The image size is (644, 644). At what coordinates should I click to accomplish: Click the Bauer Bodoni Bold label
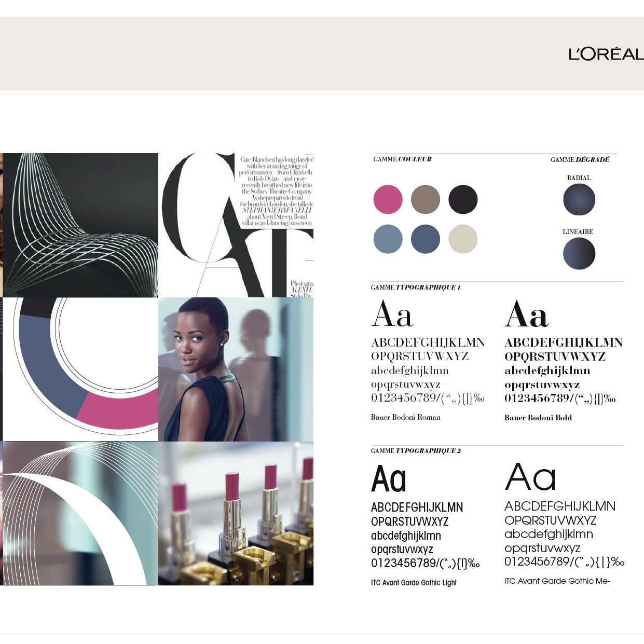(538, 417)
